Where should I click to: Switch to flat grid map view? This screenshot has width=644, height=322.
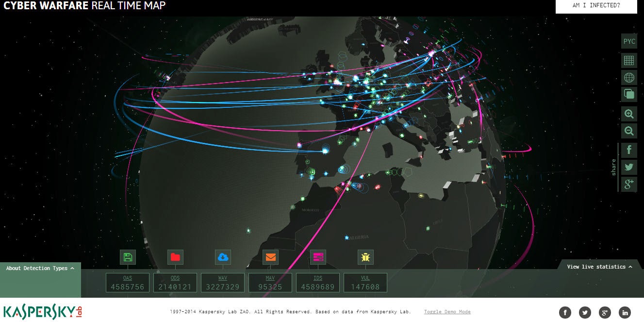click(x=629, y=60)
